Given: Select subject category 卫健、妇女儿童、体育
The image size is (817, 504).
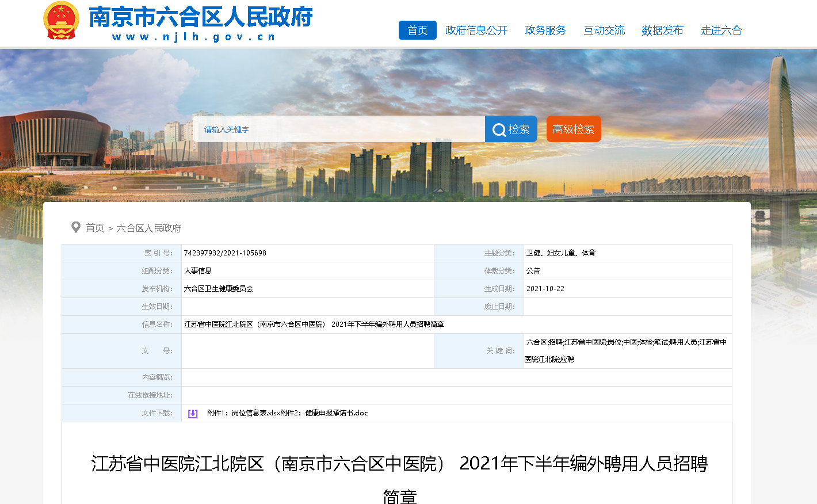Looking at the screenshot, I should (561, 253).
